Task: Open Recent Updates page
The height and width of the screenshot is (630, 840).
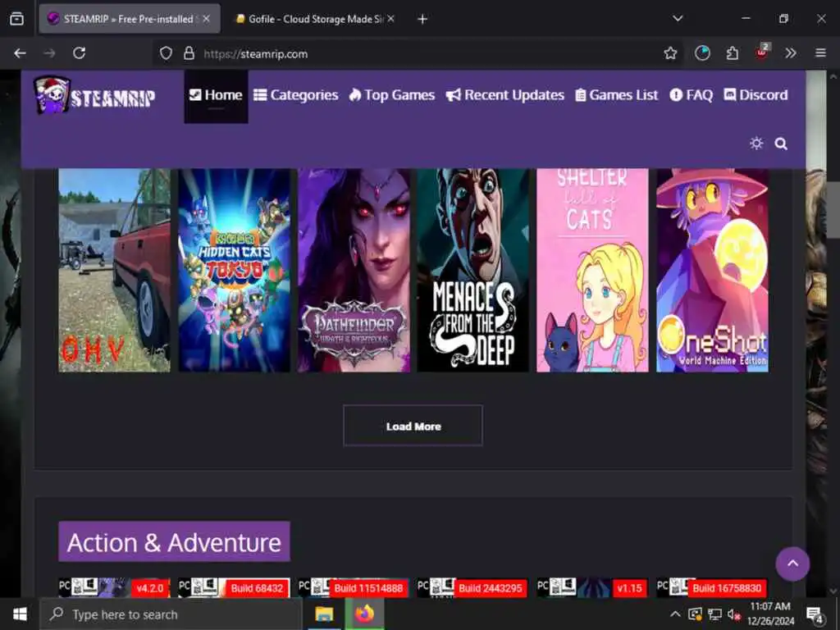Action: pyautogui.click(x=504, y=95)
